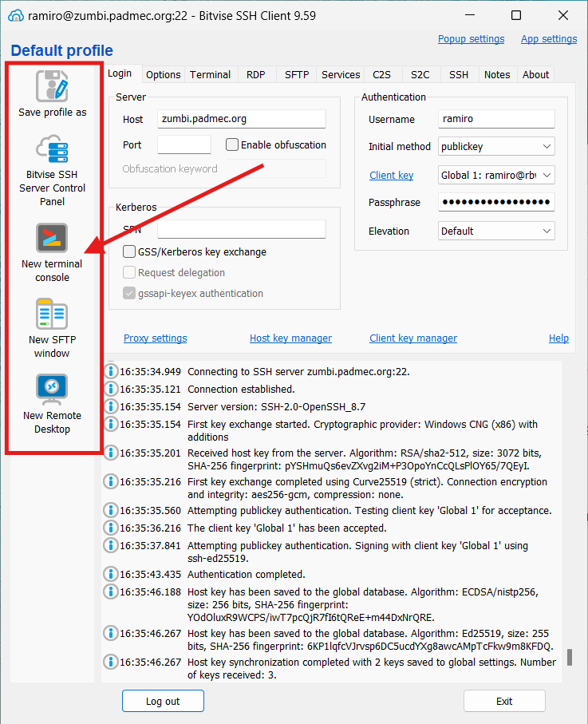This screenshot has height=724, width=588.
Task: Click the Exit button
Action: pyautogui.click(x=504, y=701)
